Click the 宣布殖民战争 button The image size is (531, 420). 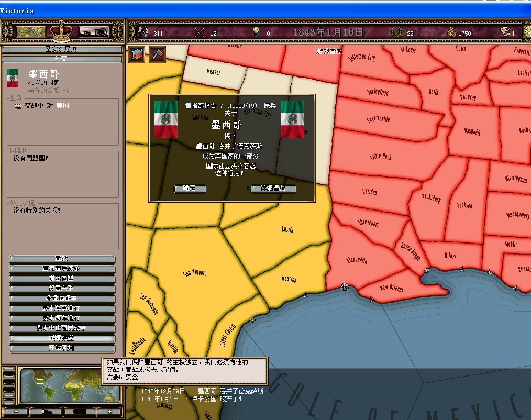tap(62, 269)
